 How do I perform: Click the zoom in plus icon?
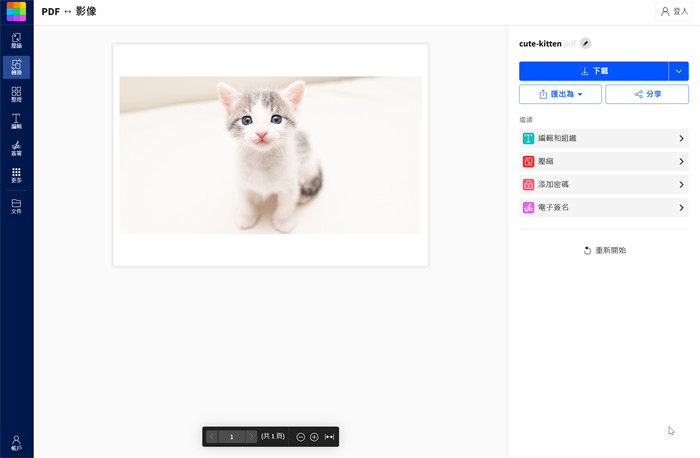(x=314, y=437)
